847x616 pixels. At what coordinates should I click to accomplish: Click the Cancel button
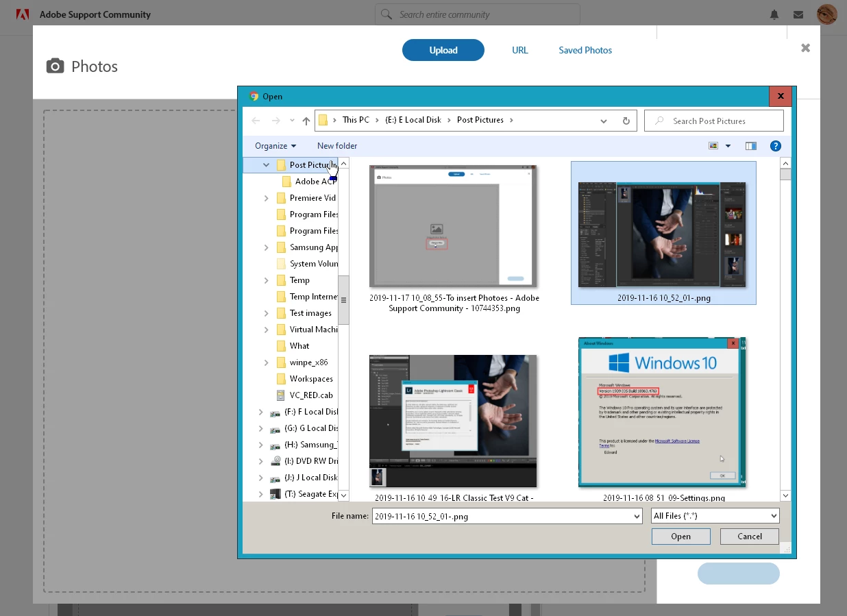coord(750,537)
